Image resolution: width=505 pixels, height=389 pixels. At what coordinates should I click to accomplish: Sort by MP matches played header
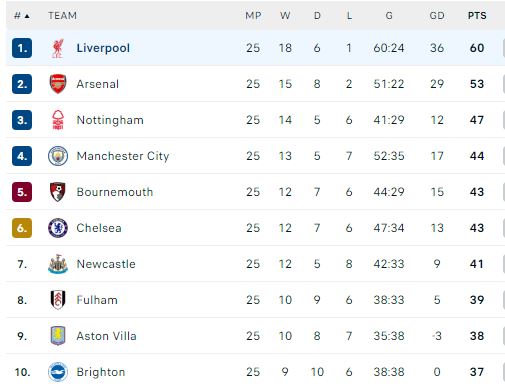253,16
